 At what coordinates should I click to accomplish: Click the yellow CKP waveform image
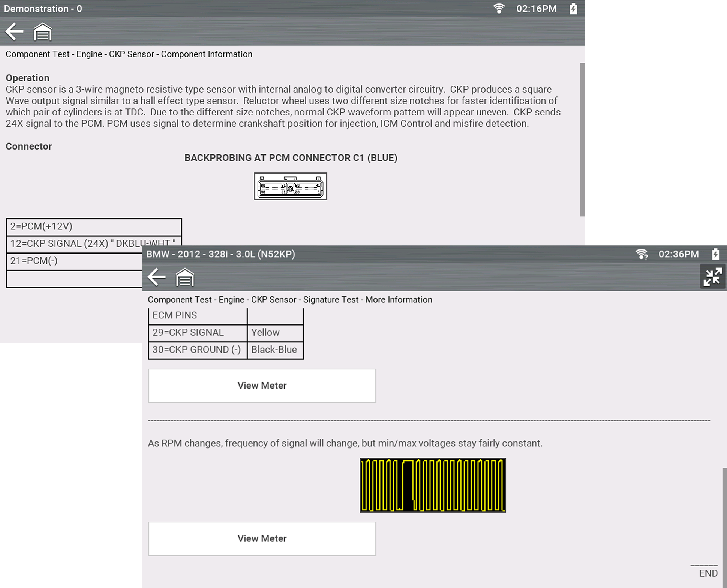(433, 485)
